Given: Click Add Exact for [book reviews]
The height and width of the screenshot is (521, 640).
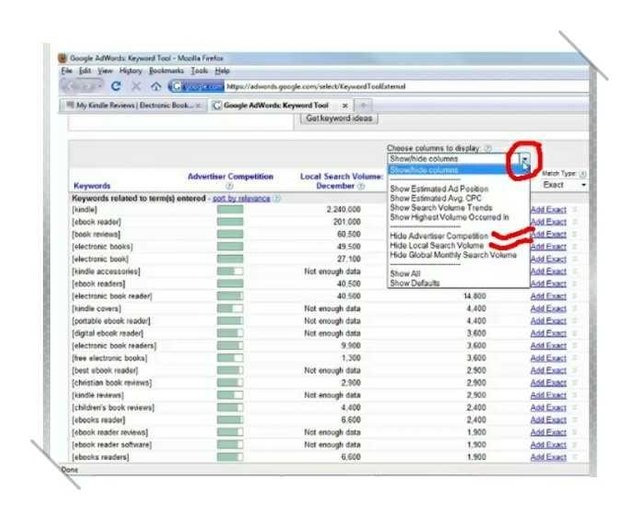Looking at the screenshot, I should click(548, 234).
